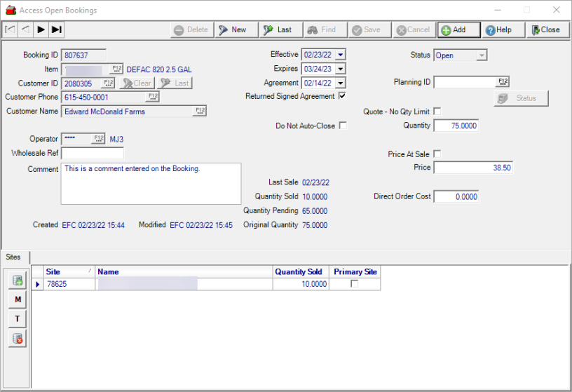Uncheck Returned Signed Agreement checkbox

coord(342,96)
